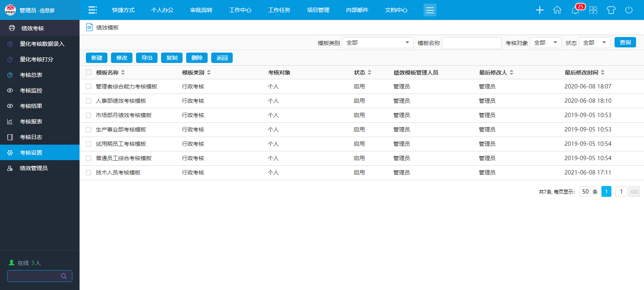This screenshot has height=290, width=644.
Task: Click the search magnifier in sidebar
Action: pos(64,276)
